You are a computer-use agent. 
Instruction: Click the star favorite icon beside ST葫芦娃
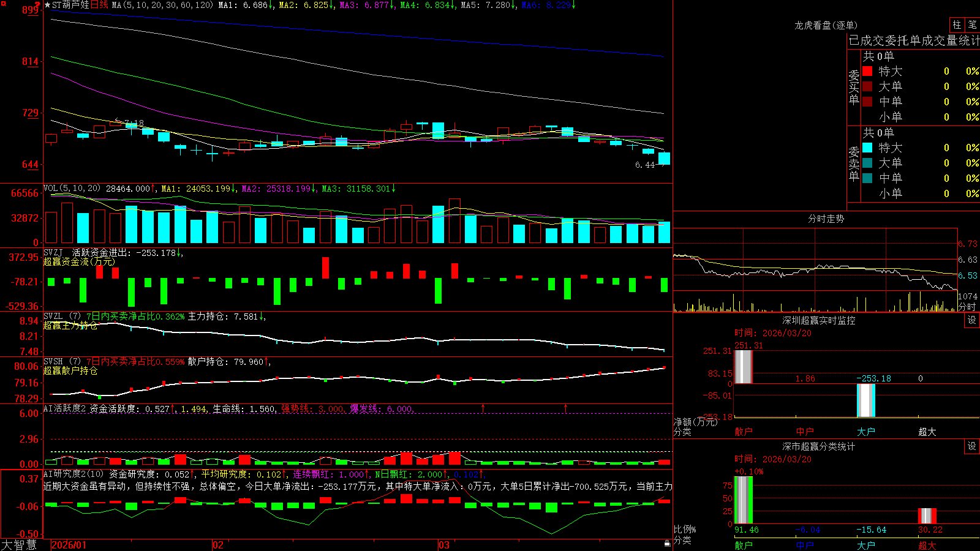point(48,5)
